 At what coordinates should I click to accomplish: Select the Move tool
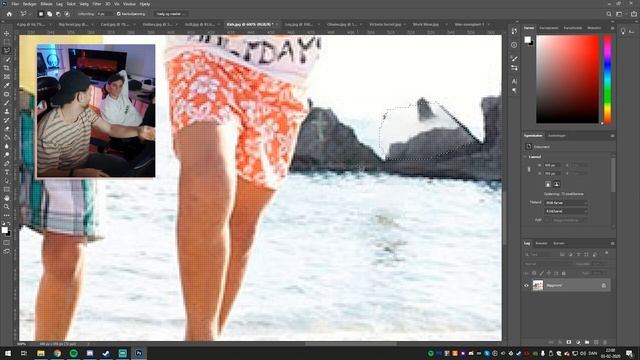coord(7,33)
